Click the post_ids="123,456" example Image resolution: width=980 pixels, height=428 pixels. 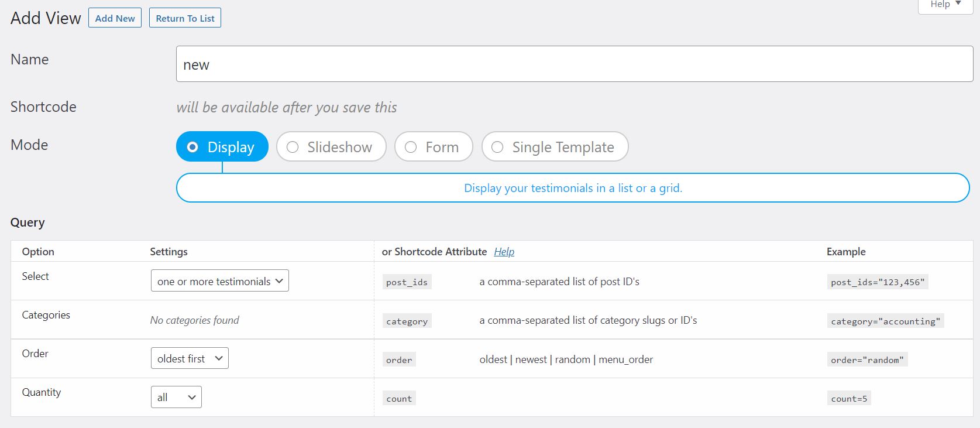tap(877, 282)
